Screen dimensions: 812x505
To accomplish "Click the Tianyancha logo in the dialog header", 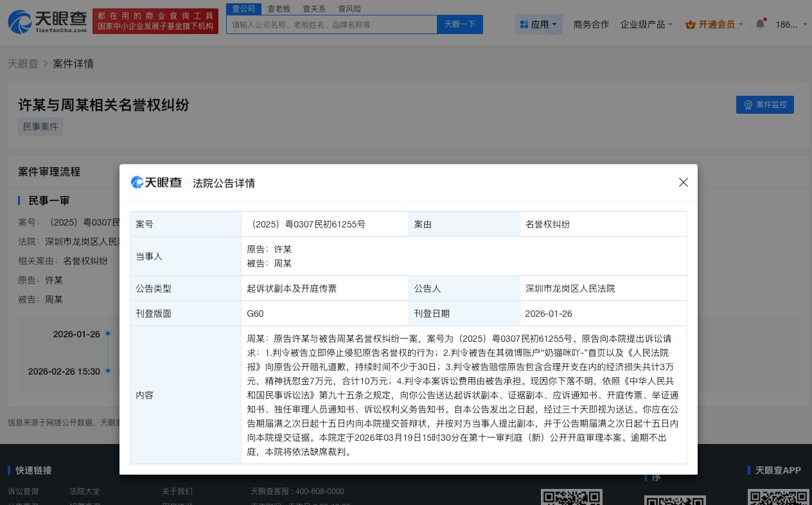I will [157, 182].
